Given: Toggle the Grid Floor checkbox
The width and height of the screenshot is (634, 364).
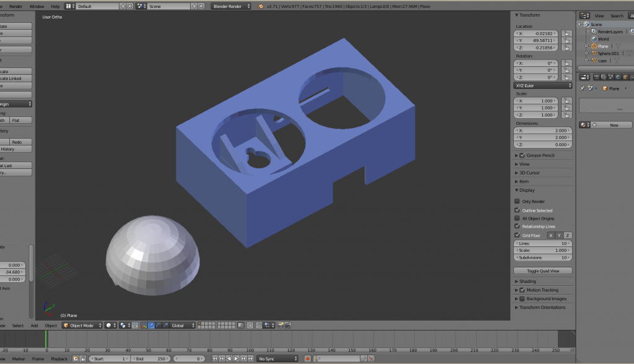Looking at the screenshot, I should click(517, 235).
